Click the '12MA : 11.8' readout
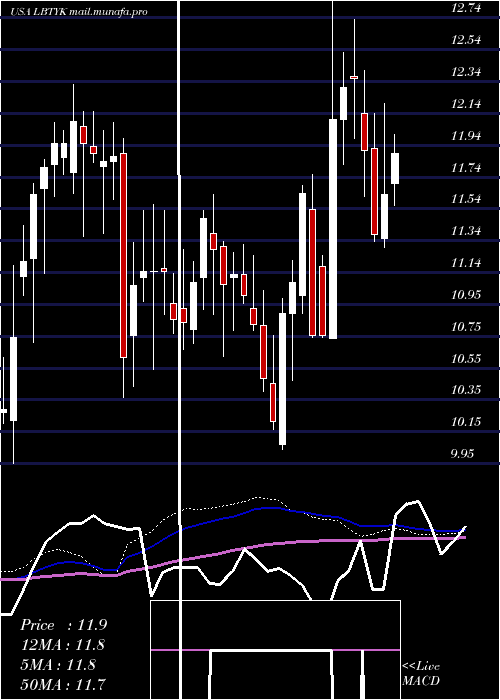 63,645
